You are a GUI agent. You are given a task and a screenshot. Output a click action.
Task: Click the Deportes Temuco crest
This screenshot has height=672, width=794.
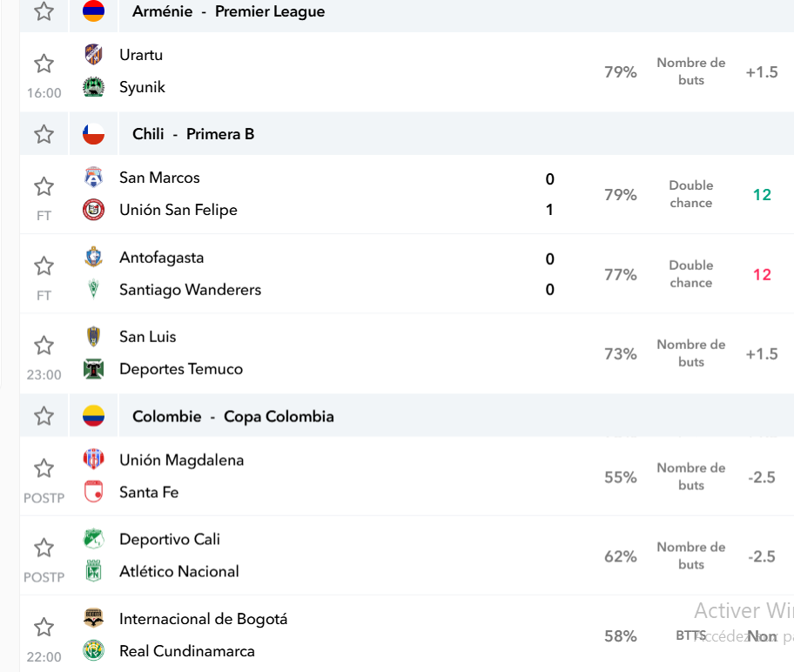(94, 369)
